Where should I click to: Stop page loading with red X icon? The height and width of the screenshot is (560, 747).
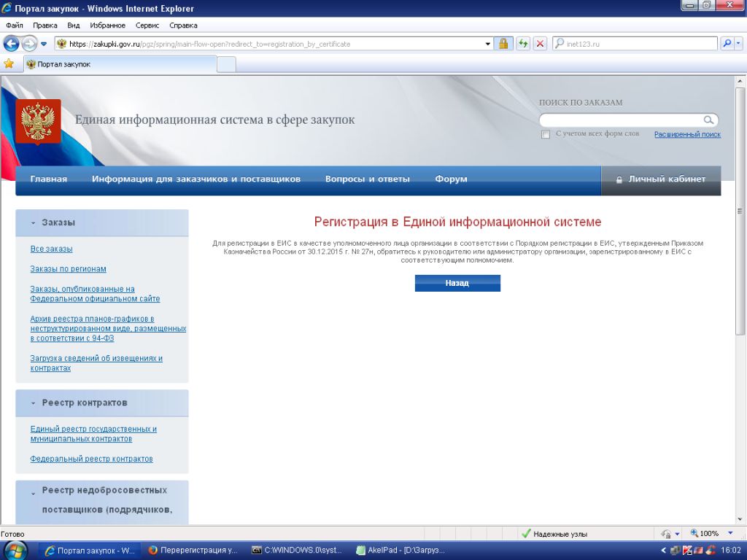[x=540, y=44]
